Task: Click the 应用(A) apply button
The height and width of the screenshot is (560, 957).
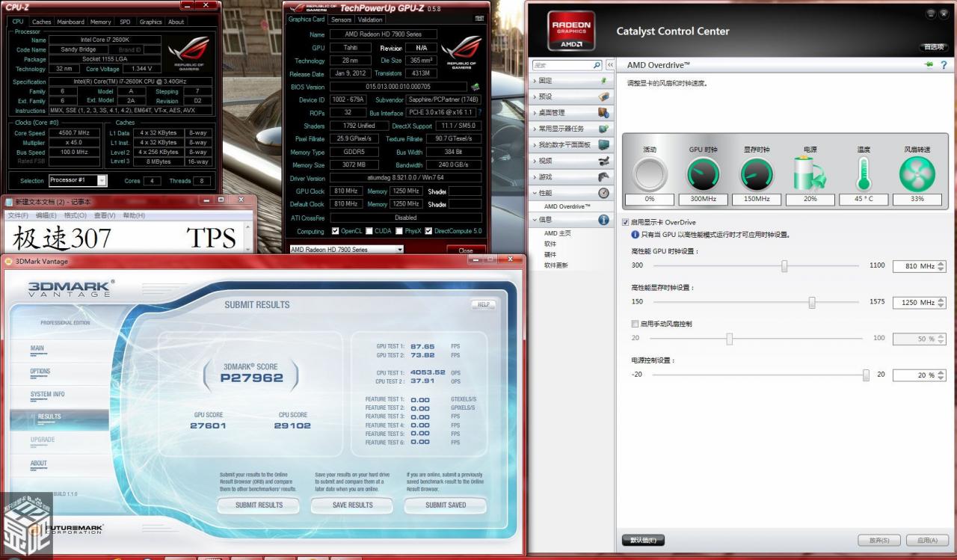Action: pyautogui.click(x=927, y=541)
